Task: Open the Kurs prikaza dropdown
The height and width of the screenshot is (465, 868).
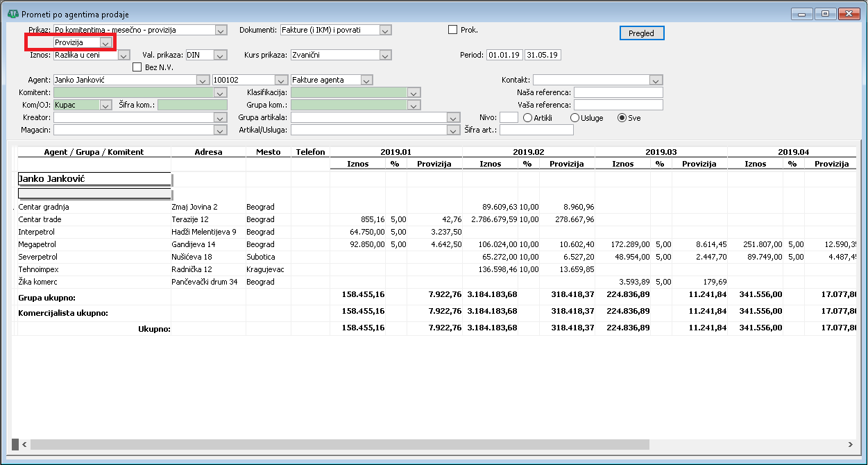Action: [x=385, y=55]
